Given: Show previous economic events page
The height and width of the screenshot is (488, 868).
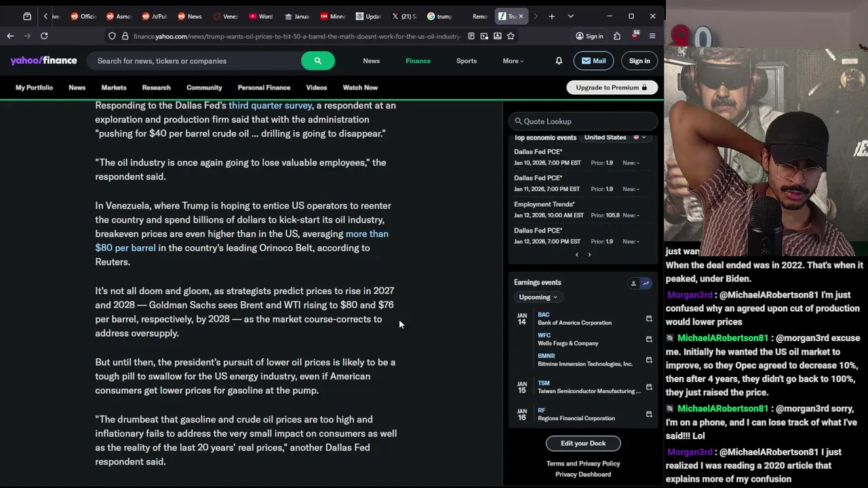Looking at the screenshot, I should pos(577,255).
